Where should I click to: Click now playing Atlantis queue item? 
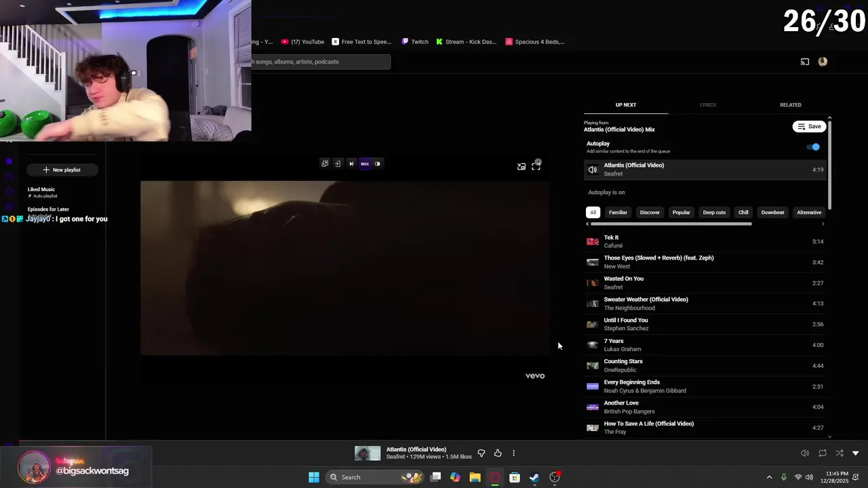pos(705,169)
